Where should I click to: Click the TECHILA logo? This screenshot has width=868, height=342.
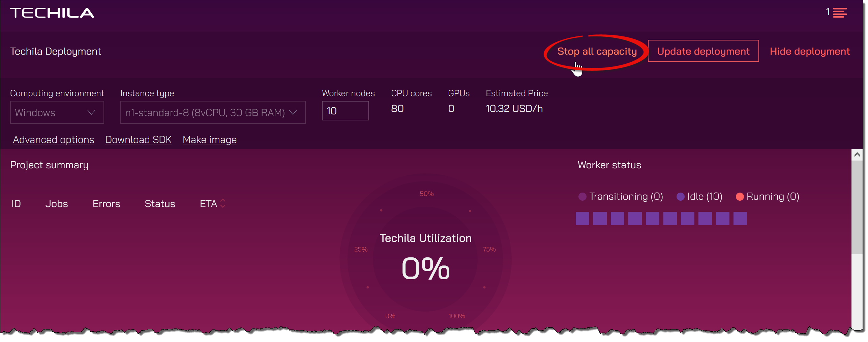pyautogui.click(x=52, y=13)
